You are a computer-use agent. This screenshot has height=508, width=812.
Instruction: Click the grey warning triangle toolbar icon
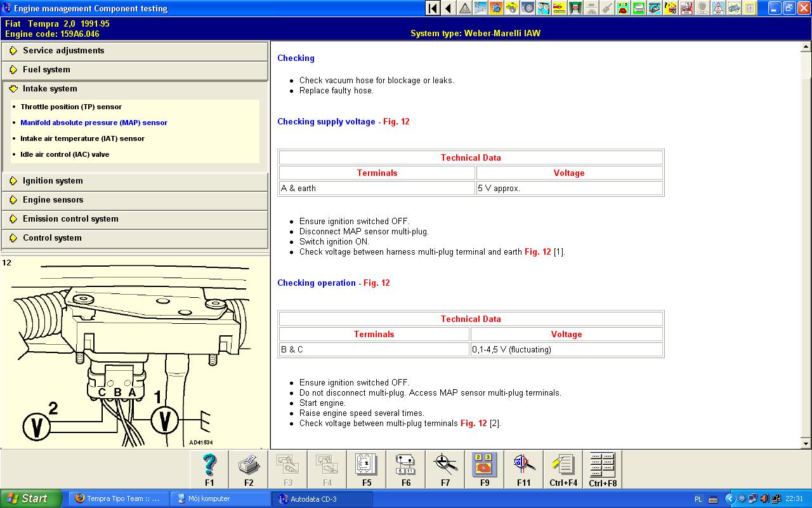pyautogui.click(x=465, y=8)
